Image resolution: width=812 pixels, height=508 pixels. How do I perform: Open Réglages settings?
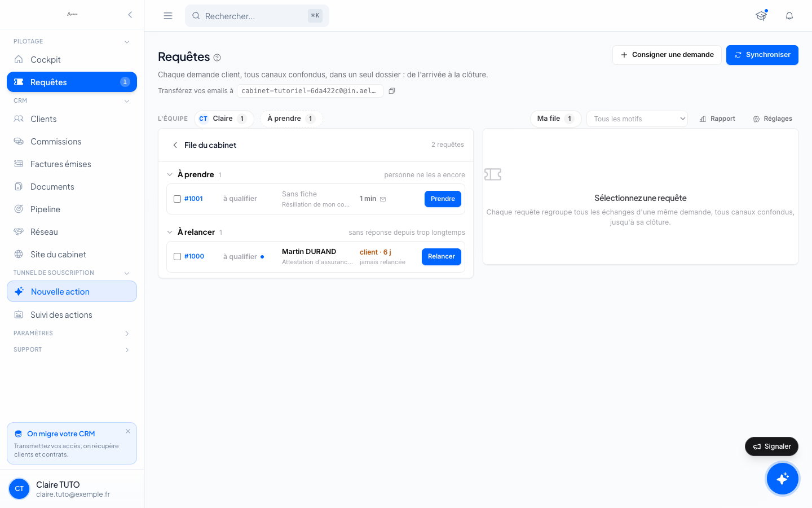coord(773,119)
